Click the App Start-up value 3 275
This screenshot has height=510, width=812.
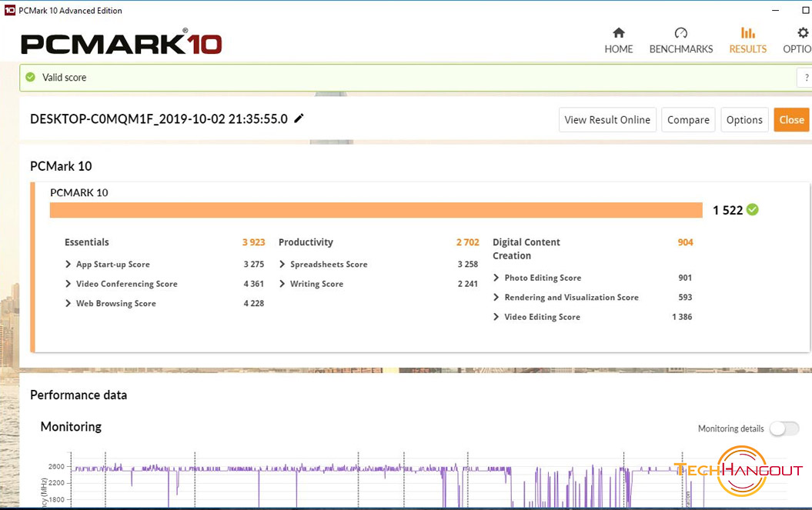tap(254, 264)
